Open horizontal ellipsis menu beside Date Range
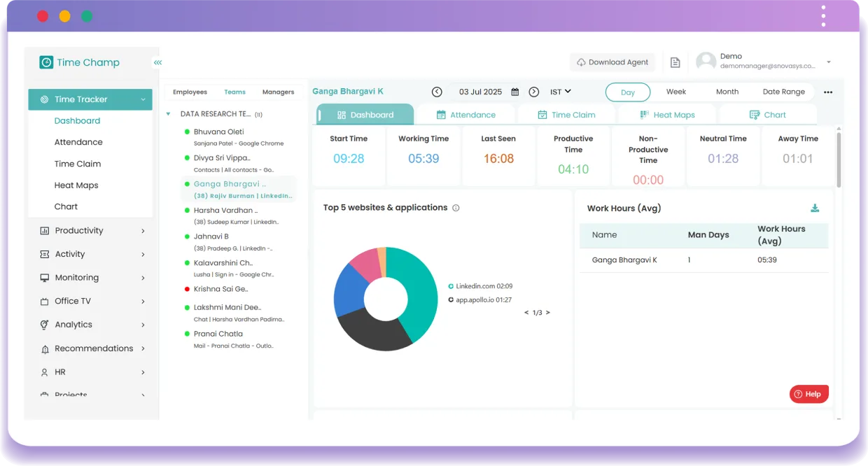The width and height of the screenshot is (868, 466). click(x=828, y=92)
